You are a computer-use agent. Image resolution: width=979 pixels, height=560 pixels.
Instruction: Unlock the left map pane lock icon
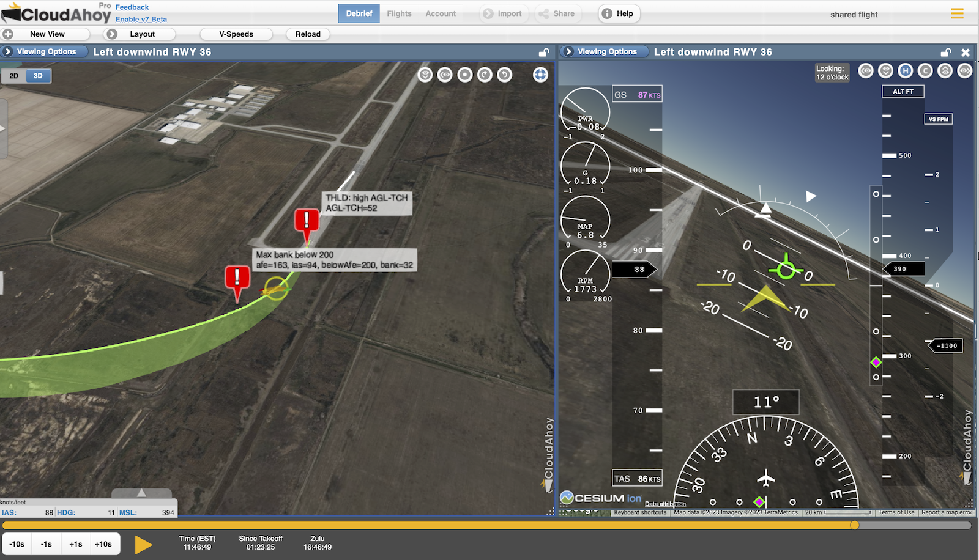pos(543,53)
